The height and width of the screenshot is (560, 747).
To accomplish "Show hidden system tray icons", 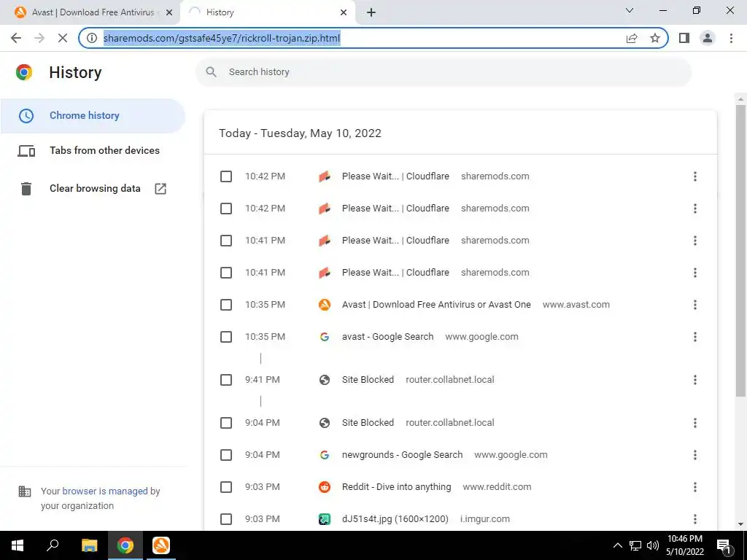I will click(617, 545).
